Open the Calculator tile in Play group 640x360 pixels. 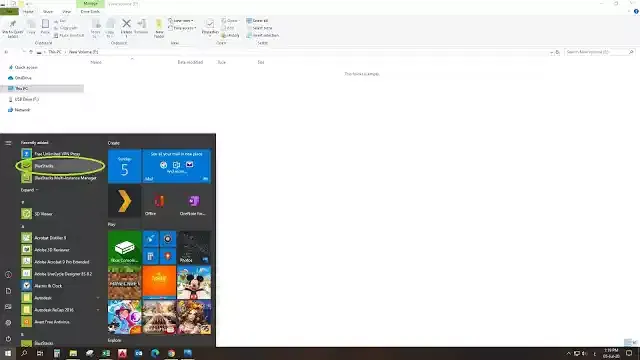pos(151,256)
